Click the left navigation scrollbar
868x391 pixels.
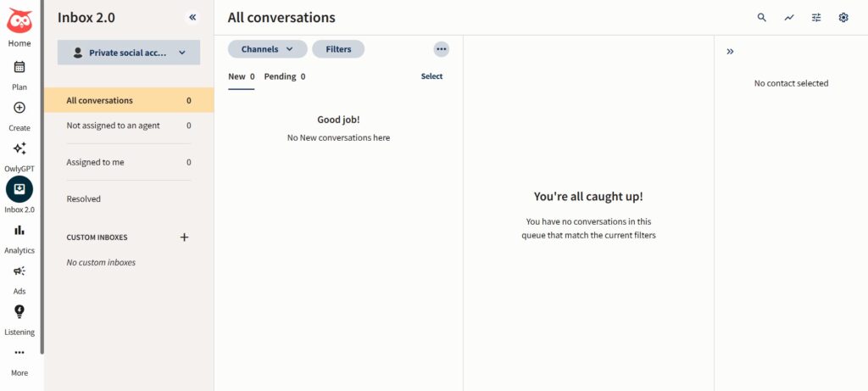(42, 177)
